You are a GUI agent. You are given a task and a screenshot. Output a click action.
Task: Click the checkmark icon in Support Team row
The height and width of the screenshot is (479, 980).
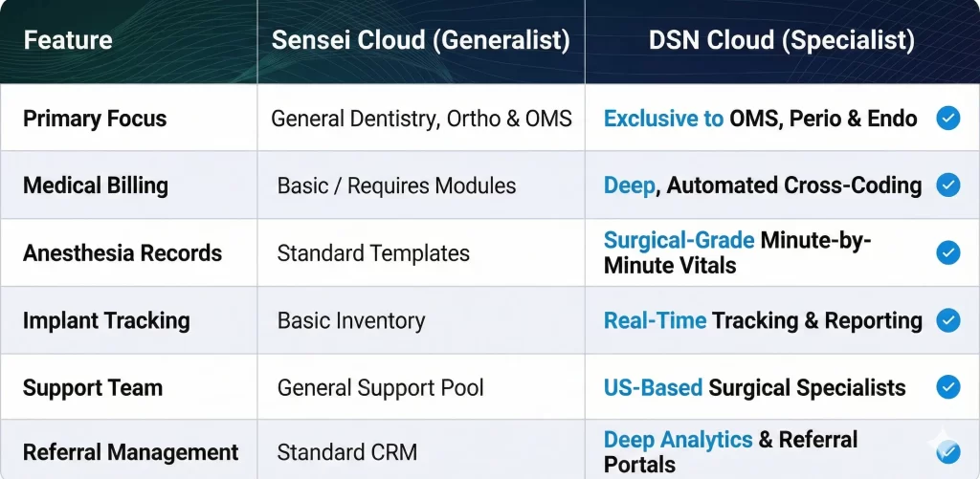click(947, 387)
